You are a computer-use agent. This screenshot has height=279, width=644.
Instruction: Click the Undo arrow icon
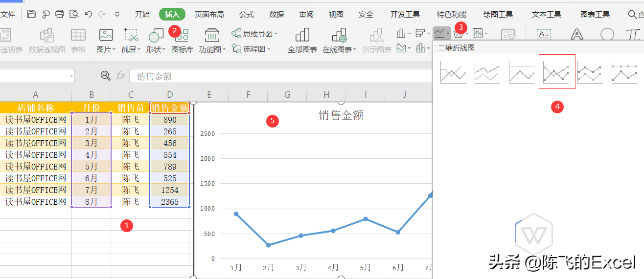pos(88,14)
